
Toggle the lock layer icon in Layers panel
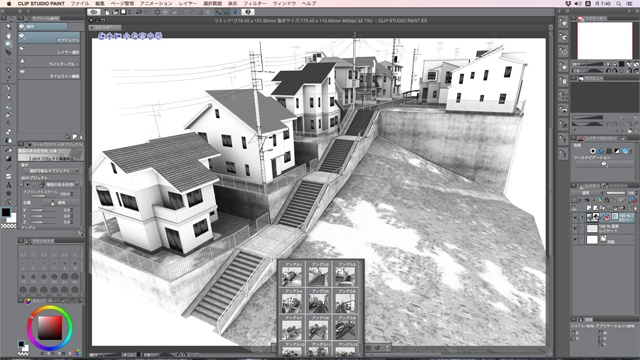pyautogui.click(x=607, y=200)
